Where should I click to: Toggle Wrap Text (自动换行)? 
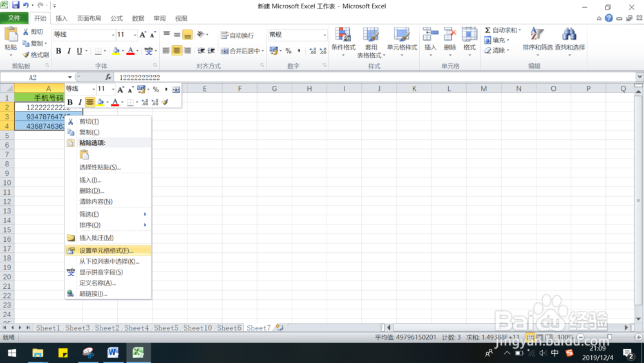pos(237,35)
